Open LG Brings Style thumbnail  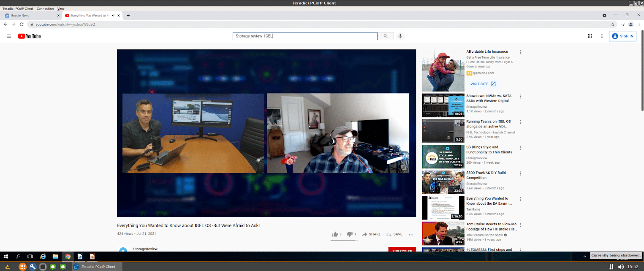click(x=443, y=156)
